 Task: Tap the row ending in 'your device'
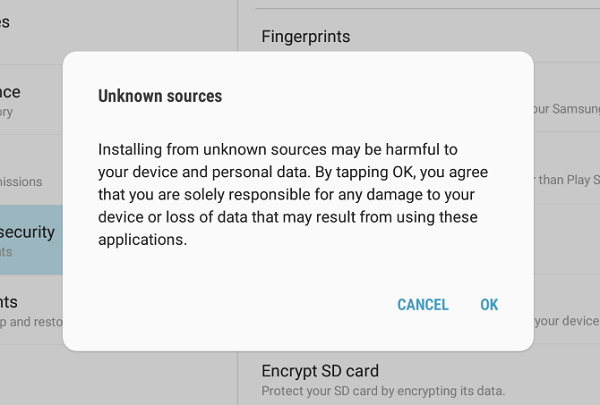point(565,321)
